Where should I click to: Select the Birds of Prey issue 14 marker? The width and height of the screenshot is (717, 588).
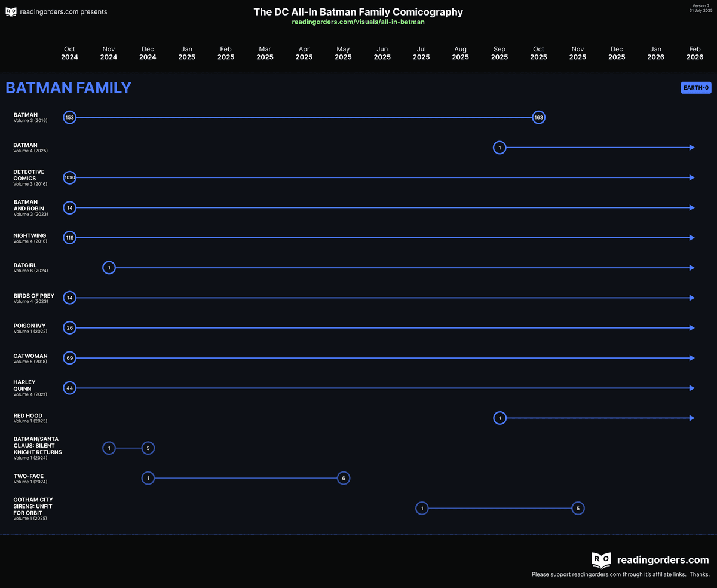click(x=70, y=298)
